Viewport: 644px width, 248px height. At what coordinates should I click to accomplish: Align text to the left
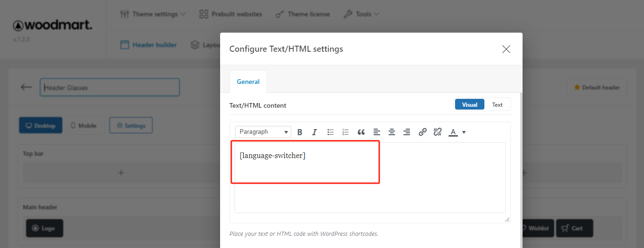(x=377, y=132)
